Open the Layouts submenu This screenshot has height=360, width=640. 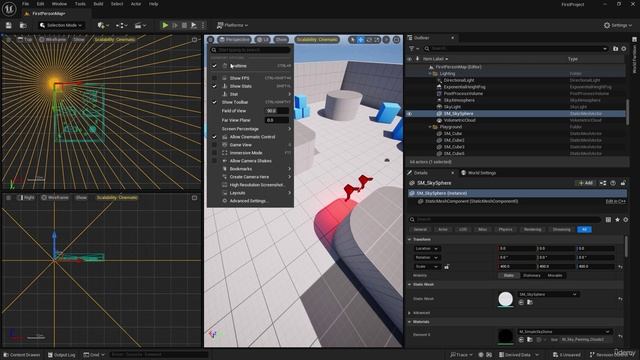(x=250, y=193)
